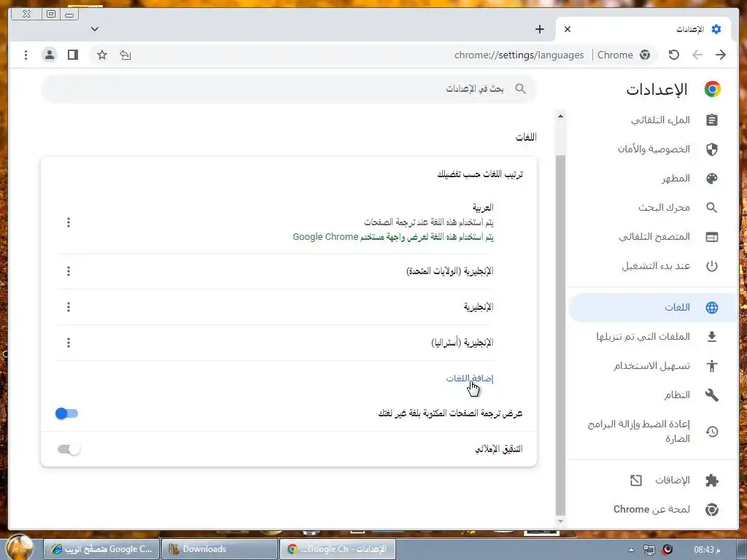Open the Accessibility person icon

712,366
